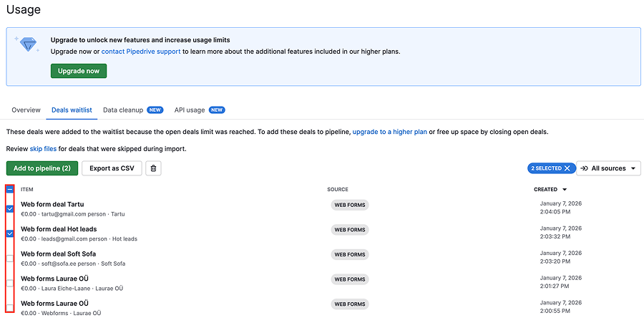Open the API usage tab
The image size is (644, 328).
tap(190, 110)
